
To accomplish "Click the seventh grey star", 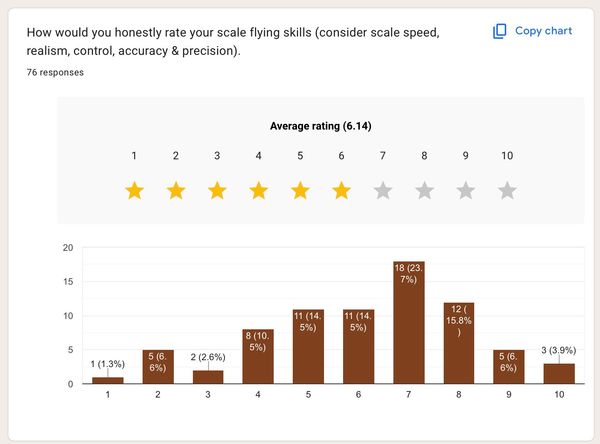I will [383, 191].
